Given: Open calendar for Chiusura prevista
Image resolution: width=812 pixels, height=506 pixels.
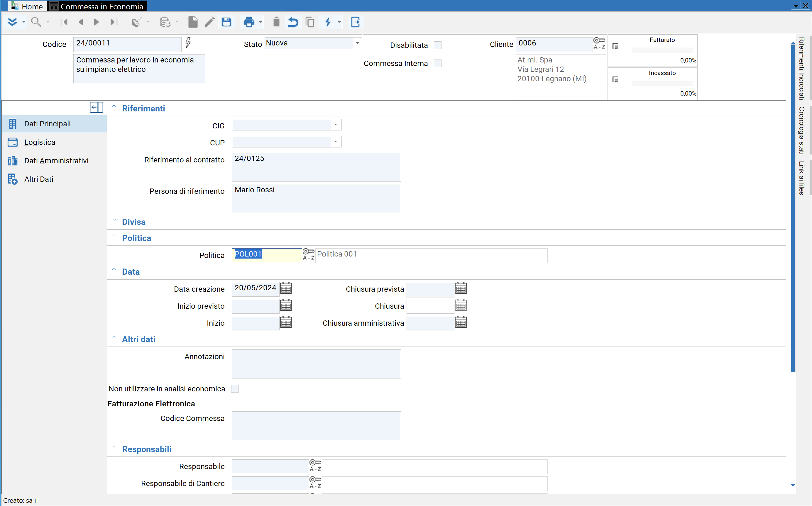Looking at the screenshot, I should (x=461, y=288).
